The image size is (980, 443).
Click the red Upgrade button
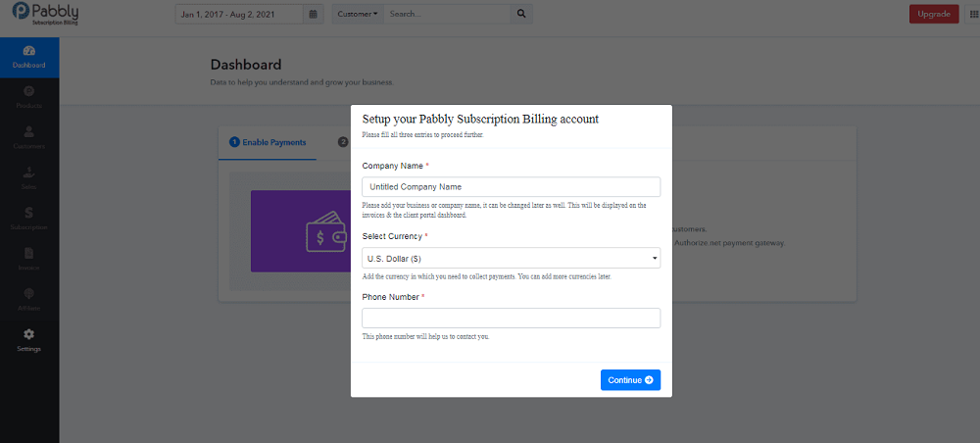click(x=934, y=14)
